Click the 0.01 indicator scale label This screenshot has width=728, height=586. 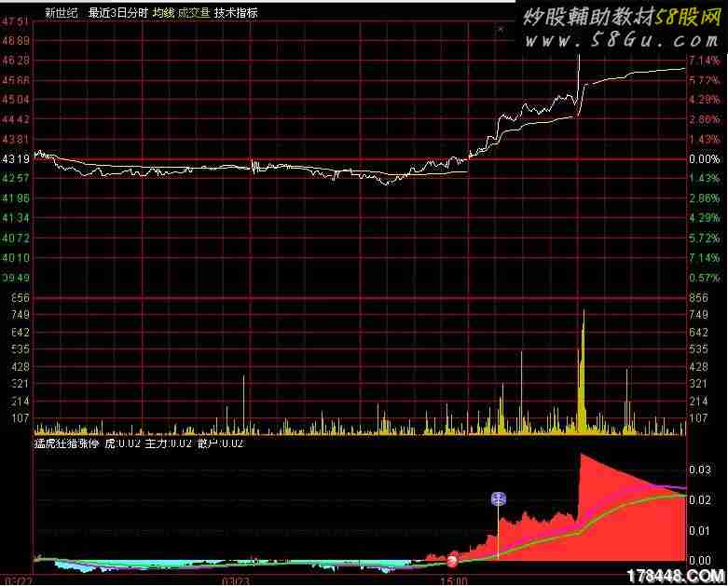coord(700,530)
